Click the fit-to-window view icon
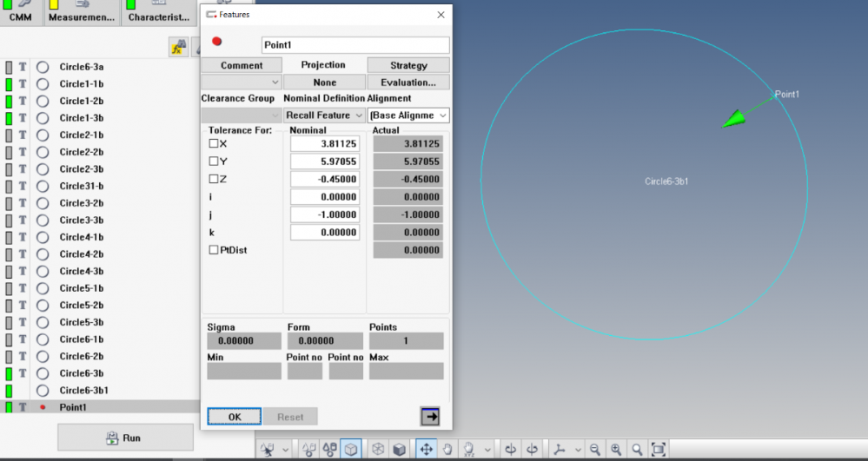The height and width of the screenshot is (461, 868). pos(659,449)
